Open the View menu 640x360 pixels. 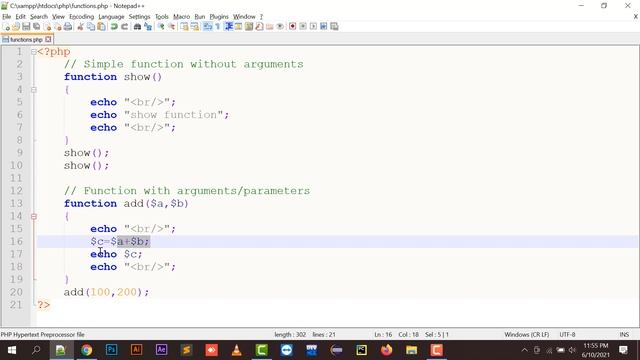58,17
